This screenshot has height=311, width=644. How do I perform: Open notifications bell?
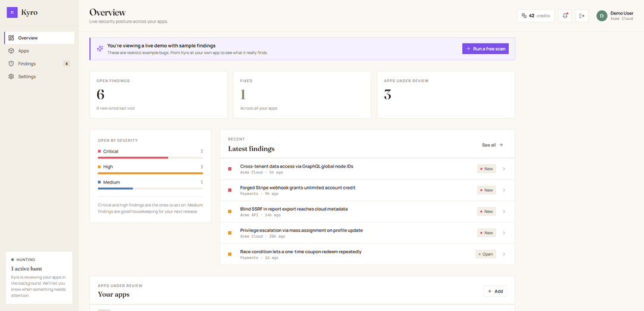tap(565, 15)
